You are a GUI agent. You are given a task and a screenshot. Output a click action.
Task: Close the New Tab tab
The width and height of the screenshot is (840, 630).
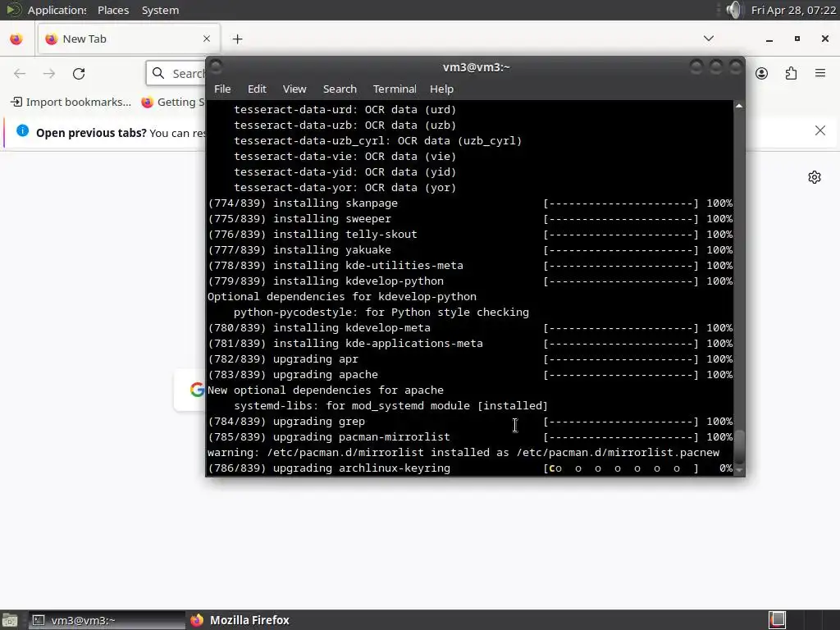207,39
